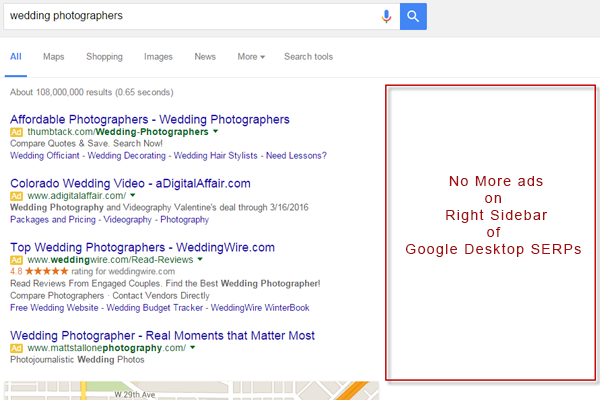This screenshot has width=600, height=400.
Task: Open the Photography sitelink under aDigitalAffair
Action: pyautogui.click(x=184, y=220)
